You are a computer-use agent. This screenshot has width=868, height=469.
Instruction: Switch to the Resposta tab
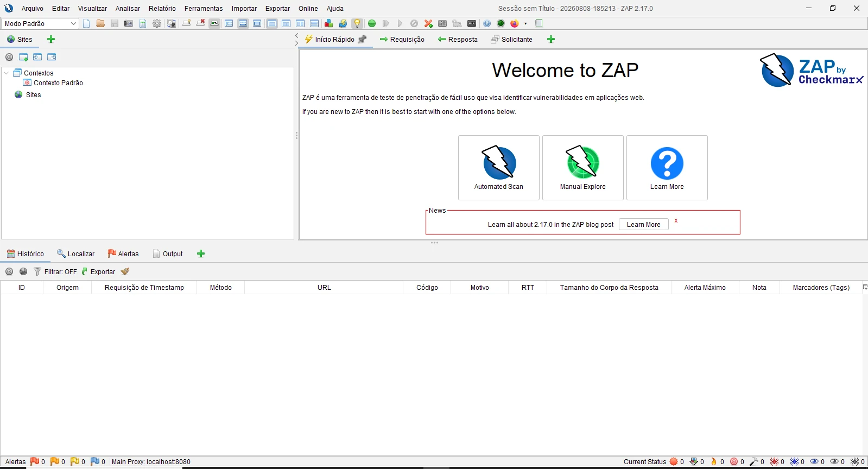pyautogui.click(x=458, y=39)
